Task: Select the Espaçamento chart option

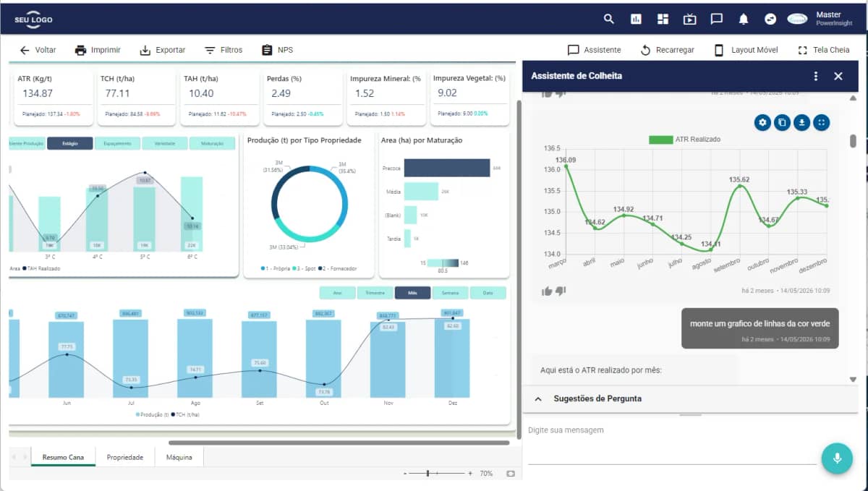Action: pos(117,144)
